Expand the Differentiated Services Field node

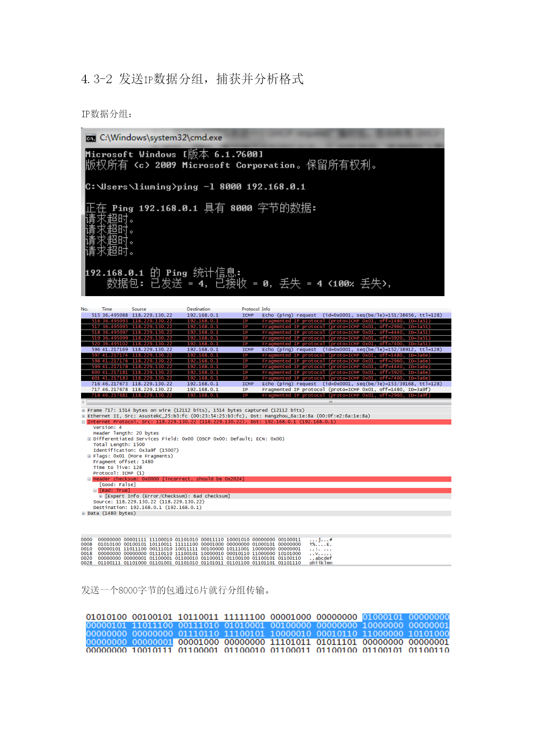[x=89, y=439]
